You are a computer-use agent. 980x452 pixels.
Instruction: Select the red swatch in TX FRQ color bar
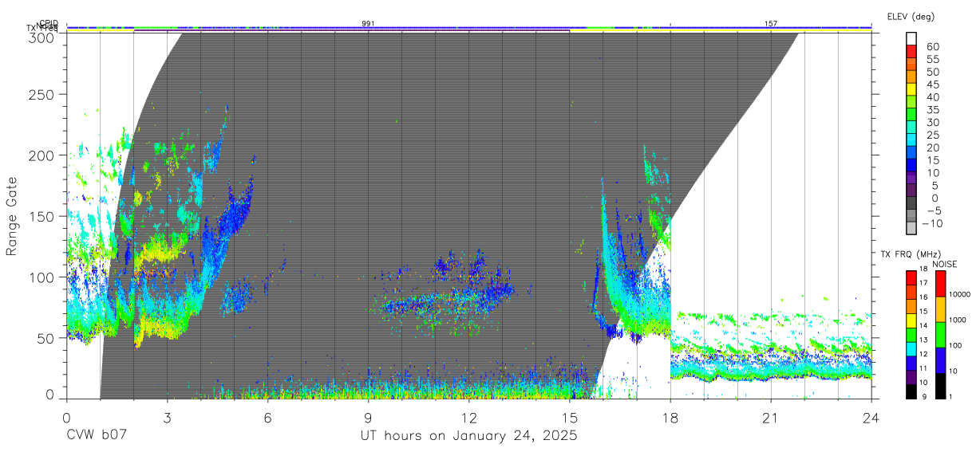[x=911, y=277]
